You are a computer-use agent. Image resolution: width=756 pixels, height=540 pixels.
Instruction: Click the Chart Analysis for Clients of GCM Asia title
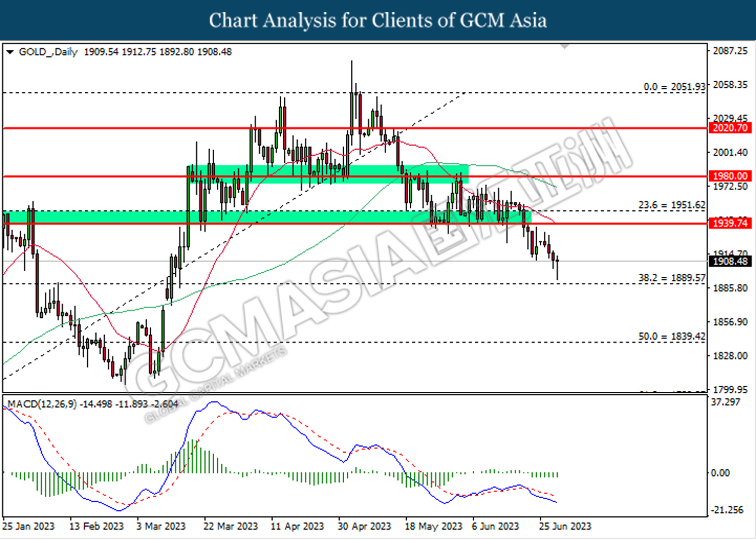(378, 20)
